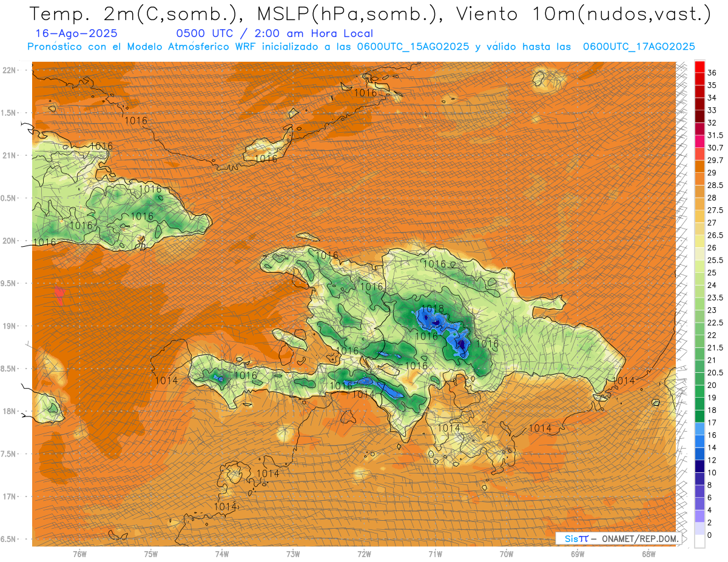Click legend value 12

click(712, 460)
